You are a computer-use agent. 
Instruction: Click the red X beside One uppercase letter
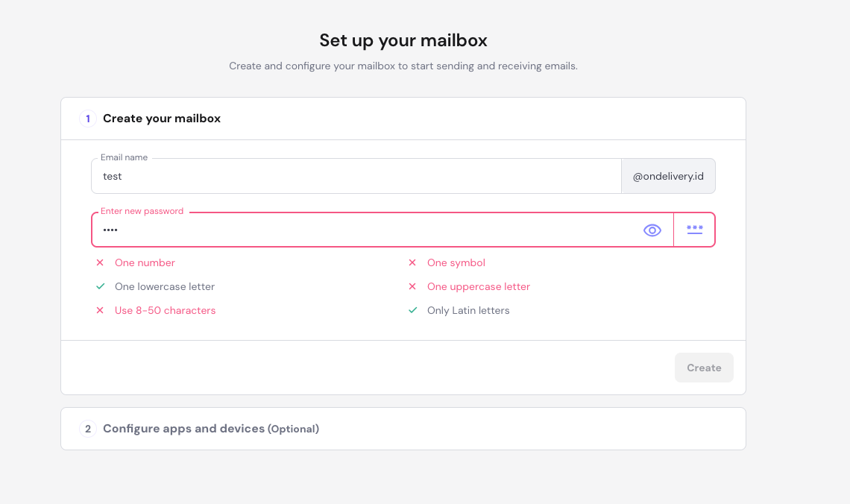pyautogui.click(x=412, y=286)
